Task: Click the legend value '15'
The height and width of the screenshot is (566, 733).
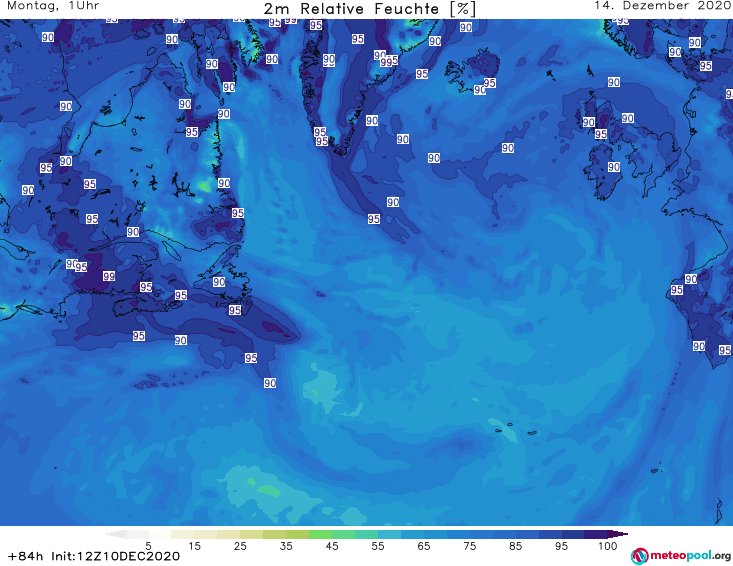Action: coord(194,546)
